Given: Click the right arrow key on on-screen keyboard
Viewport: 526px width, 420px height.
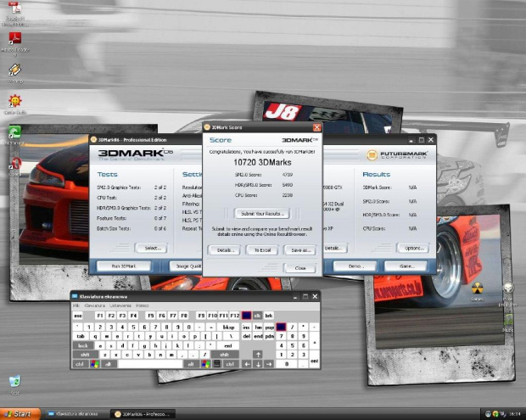Looking at the screenshot, I should coord(269,364).
